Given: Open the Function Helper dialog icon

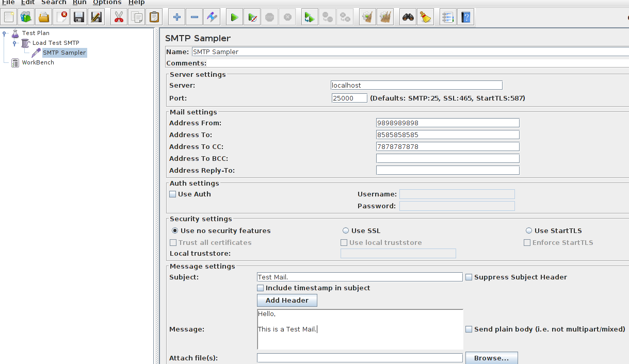Looking at the screenshot, I should [448, 17].
